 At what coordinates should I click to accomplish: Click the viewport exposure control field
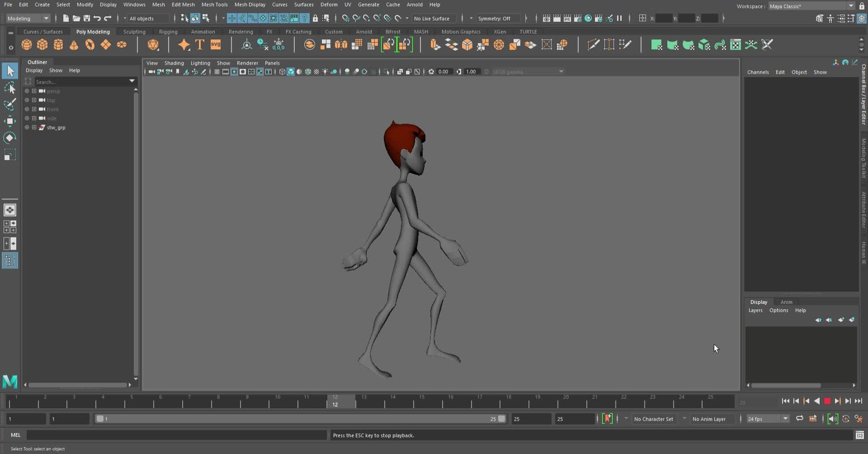coord(444,71)
